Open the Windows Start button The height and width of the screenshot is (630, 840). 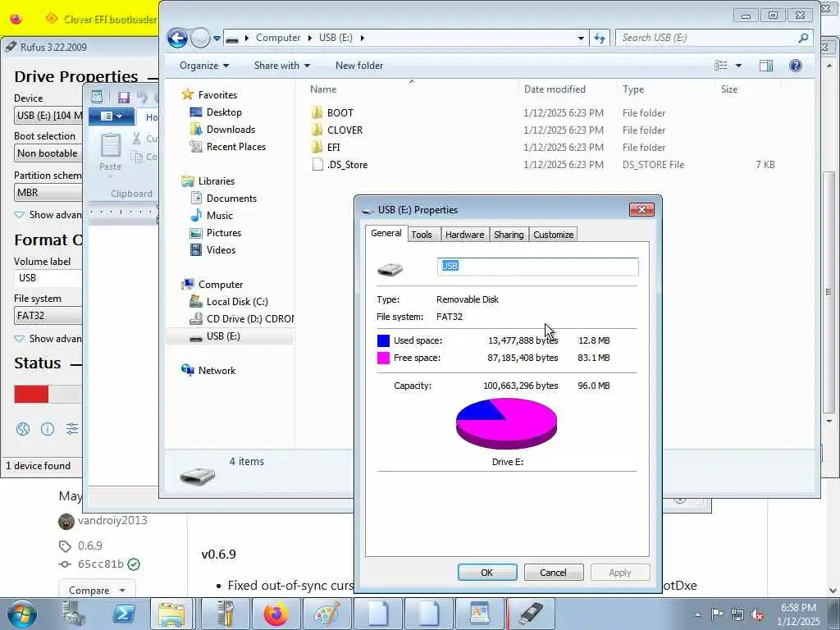[x=21, y=614]
